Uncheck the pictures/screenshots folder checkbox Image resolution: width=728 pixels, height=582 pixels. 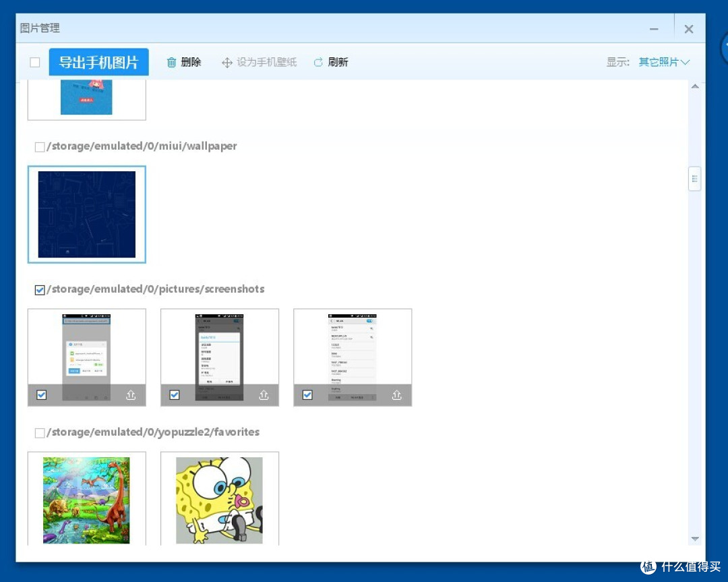[40, 290]
